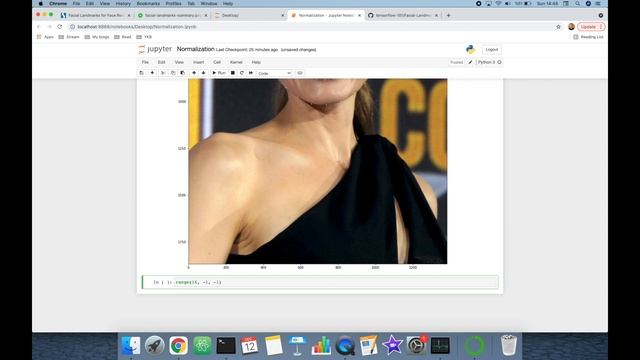This screenshot has width=640, height=360.
Task: Open the Jupyter Help menu
Action: (x=256, y=62)
